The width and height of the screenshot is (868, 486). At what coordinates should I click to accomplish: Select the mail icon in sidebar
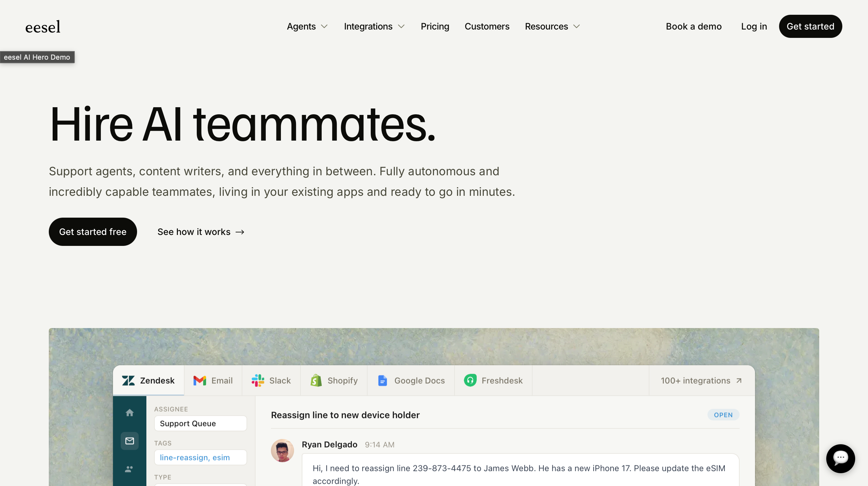pos(129,440)
